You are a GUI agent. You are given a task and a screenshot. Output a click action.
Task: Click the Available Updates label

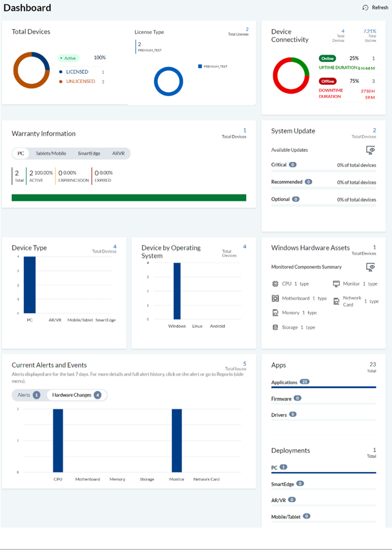click(290, 150)
